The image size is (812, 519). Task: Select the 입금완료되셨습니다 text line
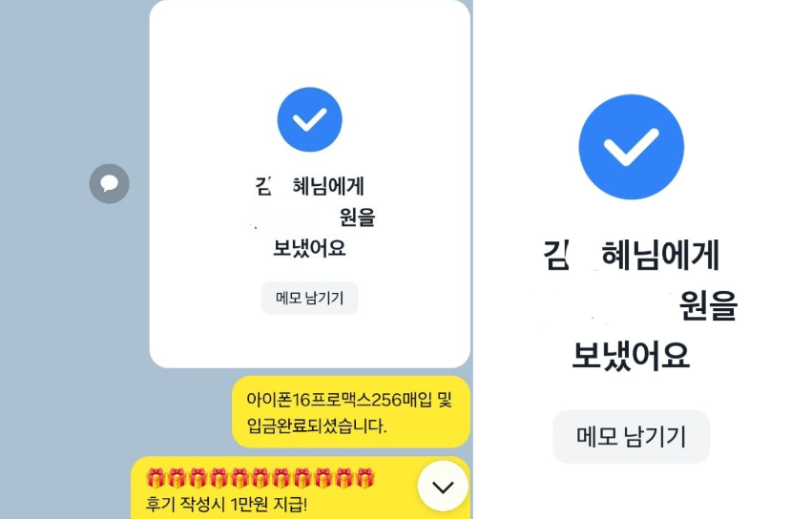click(x=317, y=426)
